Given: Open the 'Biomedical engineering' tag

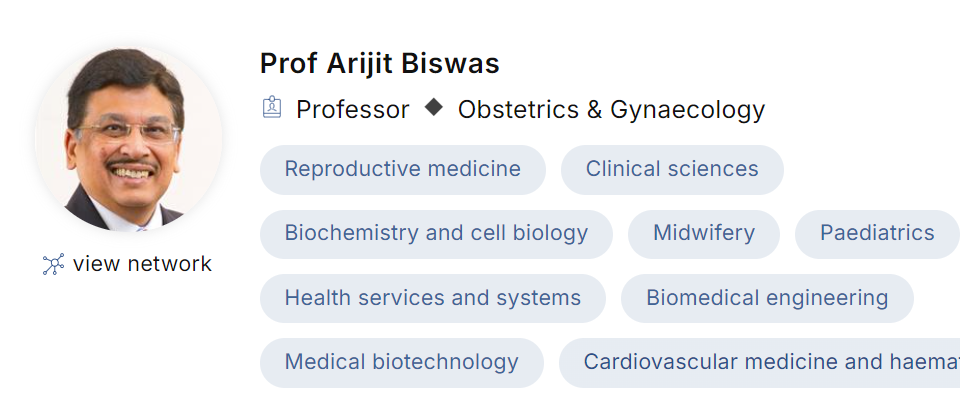Looking at the screenshot, I should [767, 298].
